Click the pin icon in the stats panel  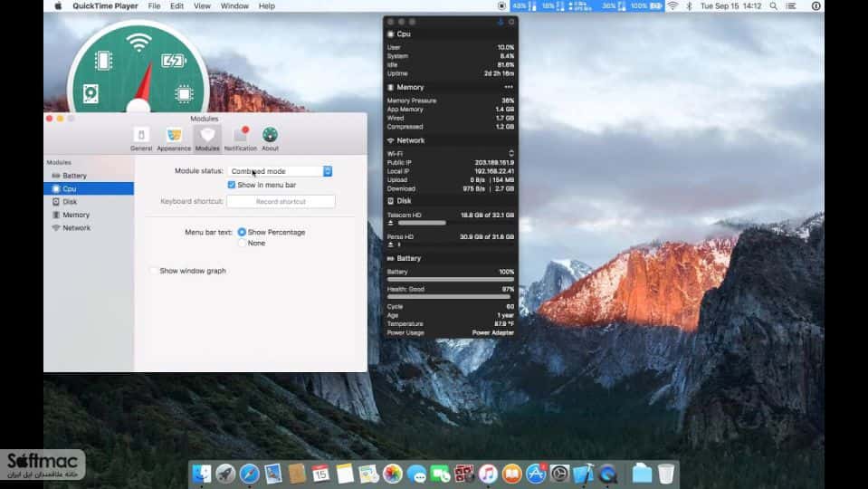(500, 22)
